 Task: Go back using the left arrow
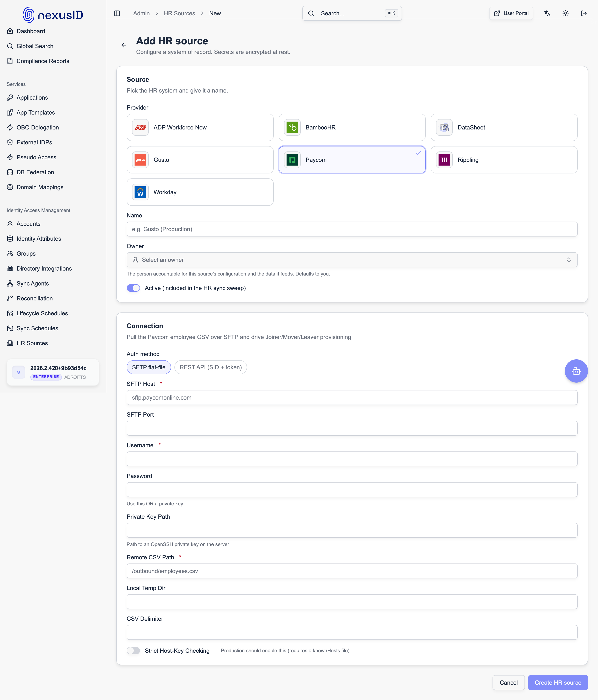(124, 45)
